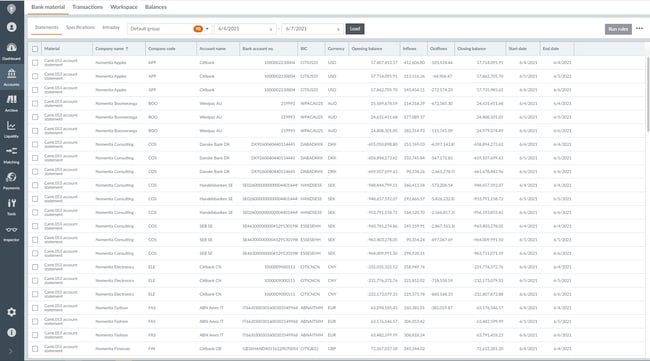Click the Default group selector field
Image resolution: width=650 pixels, height=361 pixels.
pyautogui.click(x=169, y=29)
